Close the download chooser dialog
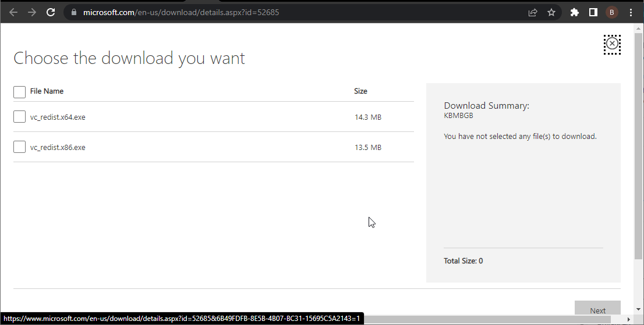 pos(612,44)
